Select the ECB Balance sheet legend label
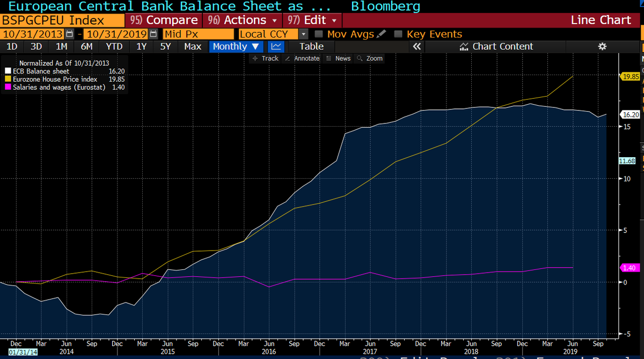Image resolution: width=644 pixels, height=359 pixels. (41, 71)
